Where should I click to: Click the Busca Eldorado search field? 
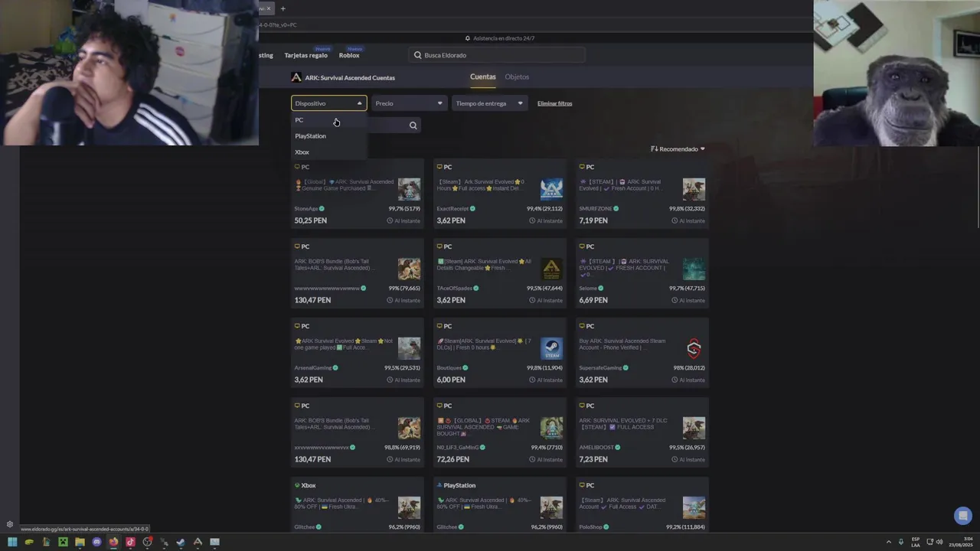(x=498, y=55)
